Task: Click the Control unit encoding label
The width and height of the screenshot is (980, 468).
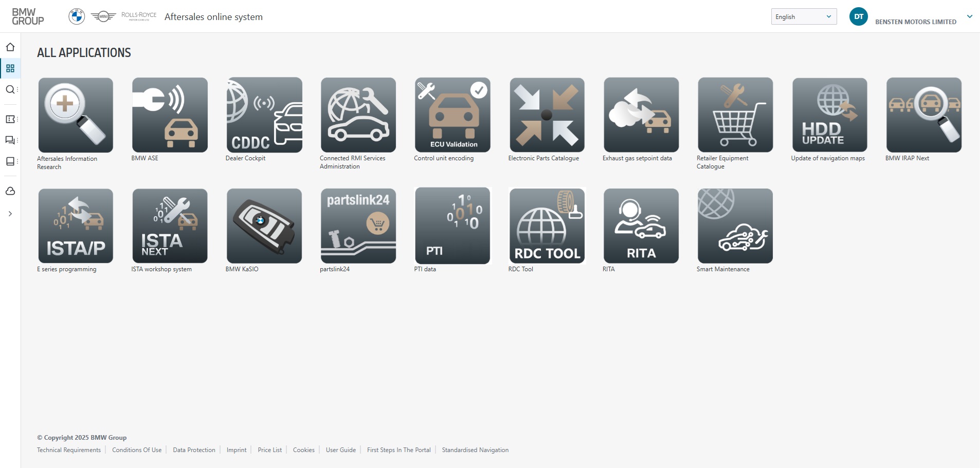Action: 444,158
